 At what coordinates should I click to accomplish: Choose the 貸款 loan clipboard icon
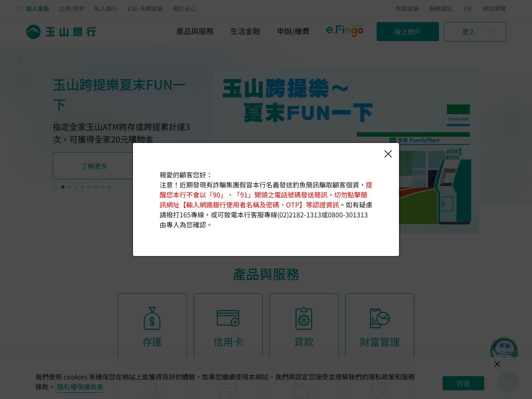tap(304, 318)
